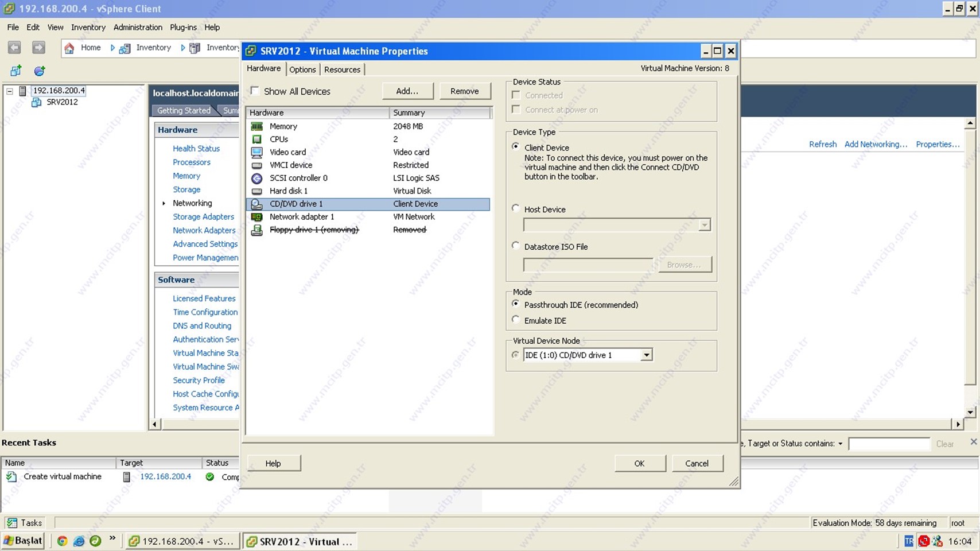Click the Recent Tasks filter text field

[x=888, y=444]
